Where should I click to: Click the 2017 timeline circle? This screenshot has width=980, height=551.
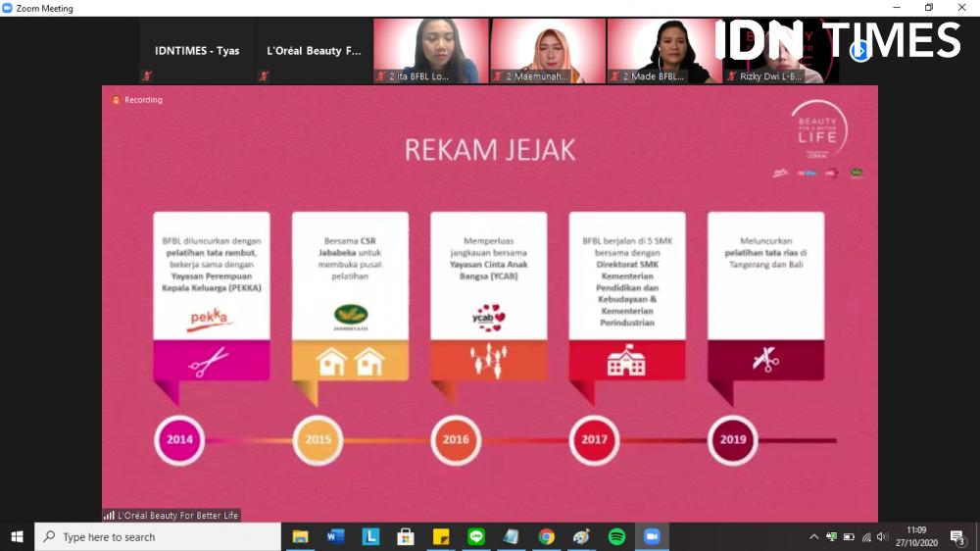pos(595,439)
